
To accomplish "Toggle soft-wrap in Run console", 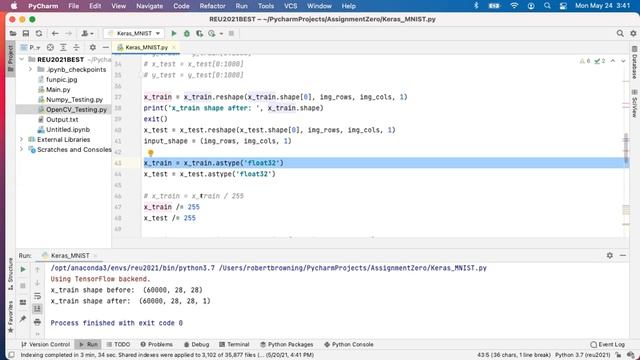I will (x=37, y=296).
